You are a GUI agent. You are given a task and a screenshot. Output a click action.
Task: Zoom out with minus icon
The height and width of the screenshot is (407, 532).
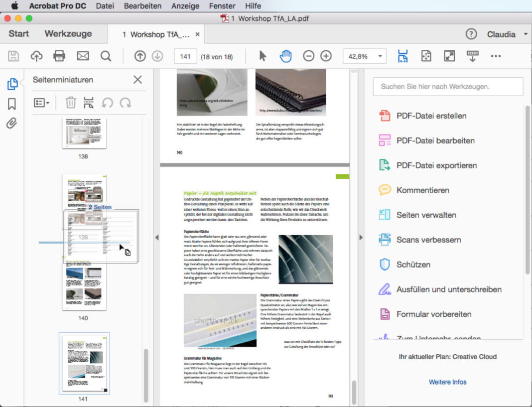point(308,56)
